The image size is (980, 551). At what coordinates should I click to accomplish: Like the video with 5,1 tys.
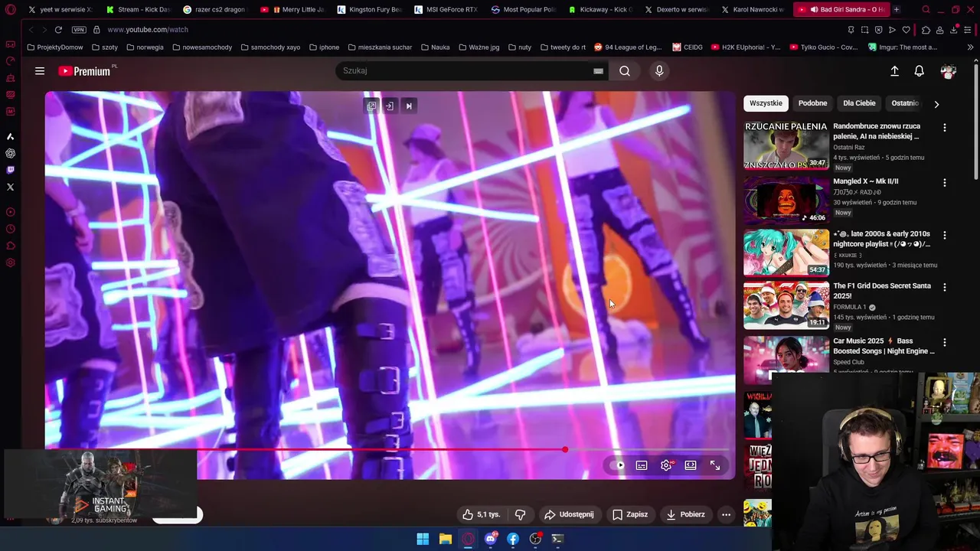[x=481, y=514]
